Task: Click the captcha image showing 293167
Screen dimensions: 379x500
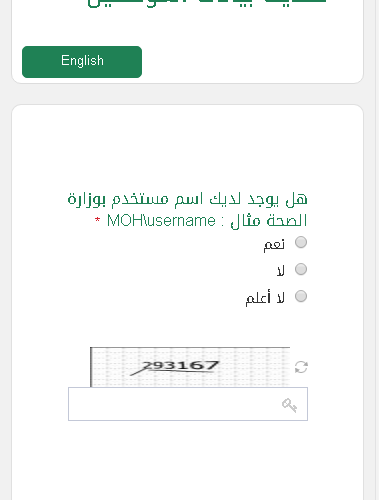Action: (x=190, y=367)
